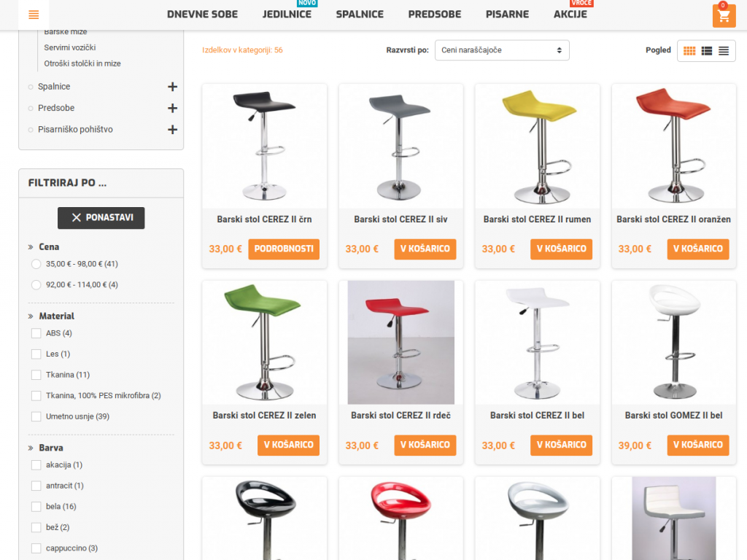Switch to detailed list view icon

pos(706,50)
